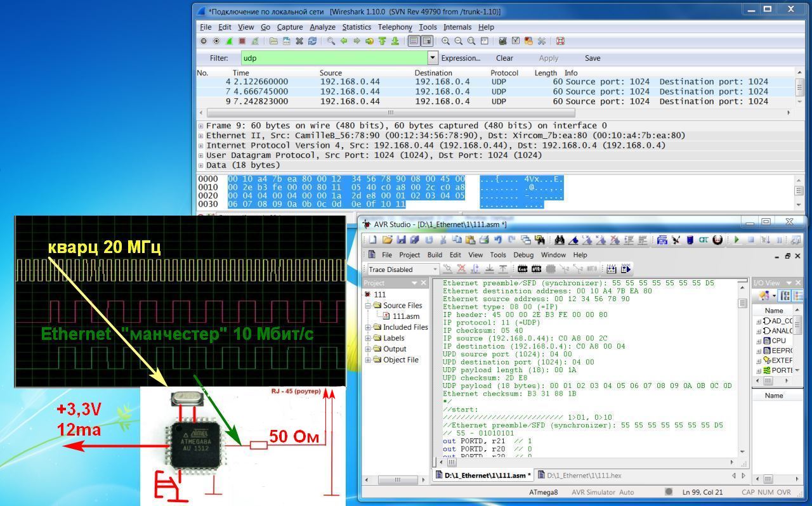Expand the Included Files tree node

pyautogui.click(x=368, y=327)
